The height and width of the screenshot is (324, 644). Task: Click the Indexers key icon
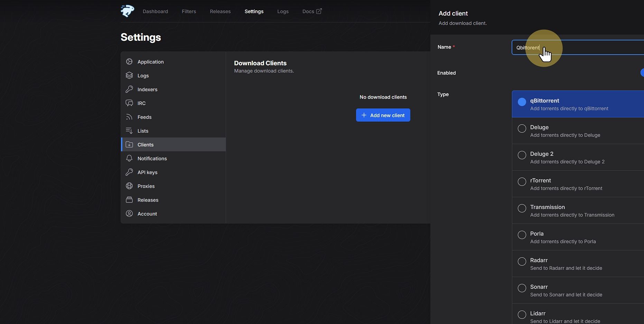pyautogui.click(x=129, y=89)
